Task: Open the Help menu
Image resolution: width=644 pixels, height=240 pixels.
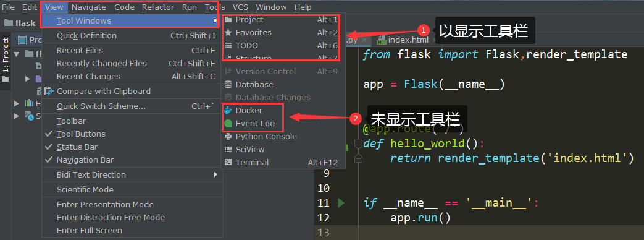Action: 303,7
